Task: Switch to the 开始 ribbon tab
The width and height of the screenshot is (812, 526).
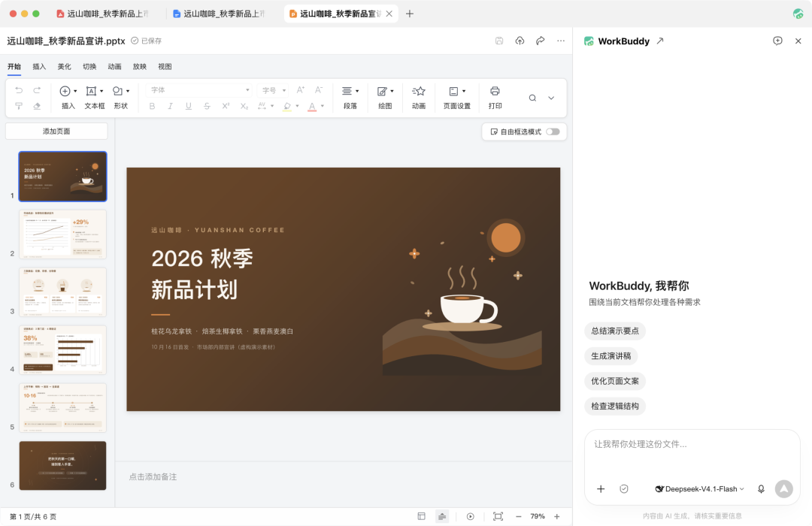Action: click(14, 66)
